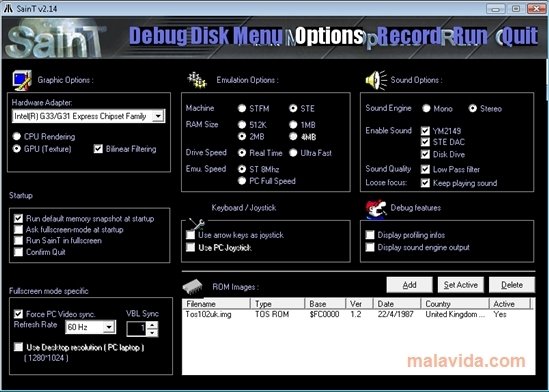The height and width of the screenshot is (392, 549).
Task: Click the Graphic Options monitor icon
Action: (x=22, y=80)
